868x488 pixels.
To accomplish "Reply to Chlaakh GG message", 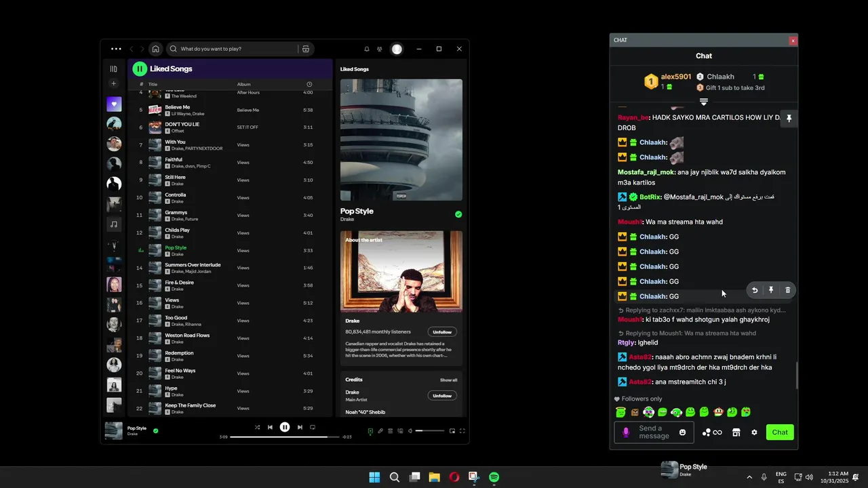I will [x=755, y=290].
